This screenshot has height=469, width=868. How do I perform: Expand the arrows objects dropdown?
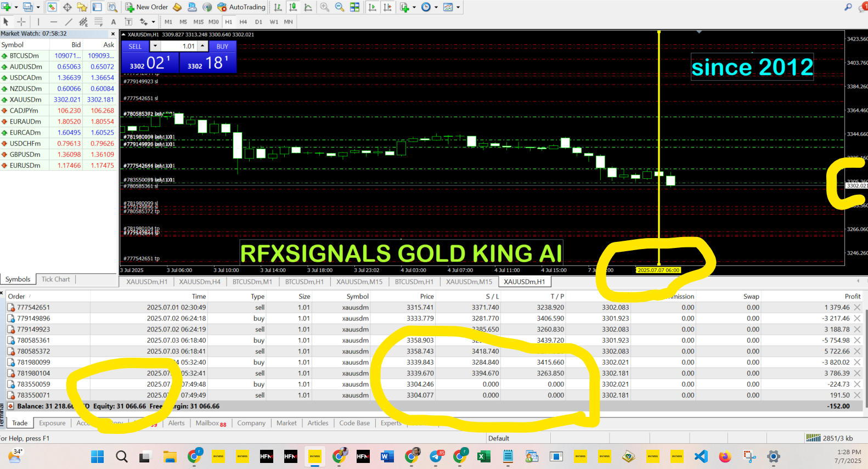click(153, 22)
